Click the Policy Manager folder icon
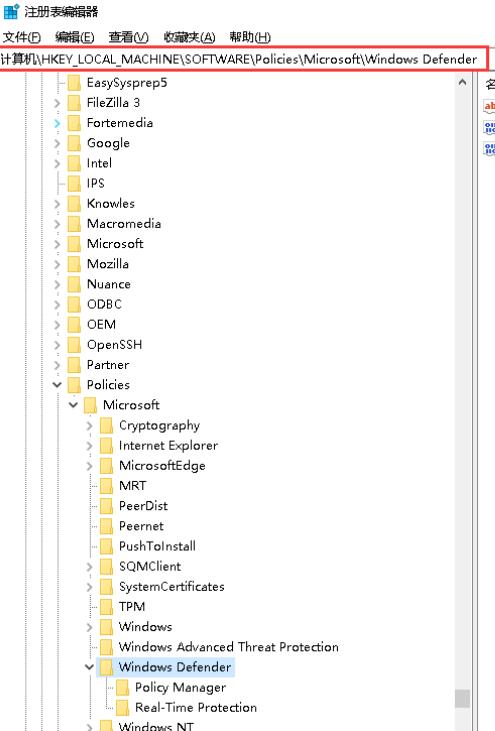This screenshot has width=495, height=731. click(123, 687)
